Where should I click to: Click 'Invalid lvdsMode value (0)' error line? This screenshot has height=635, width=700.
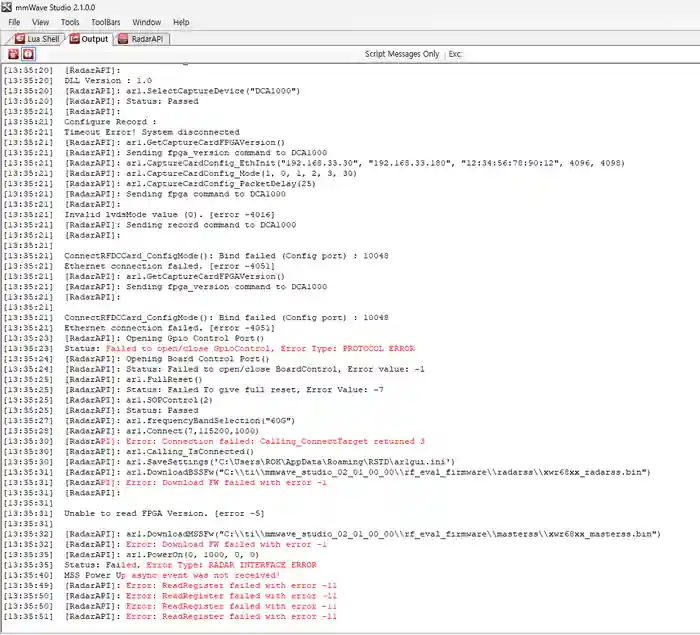click(x=170, y=214)
